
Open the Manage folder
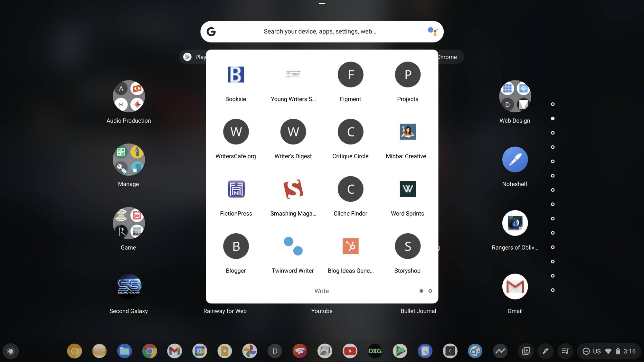tap(128, 160)
